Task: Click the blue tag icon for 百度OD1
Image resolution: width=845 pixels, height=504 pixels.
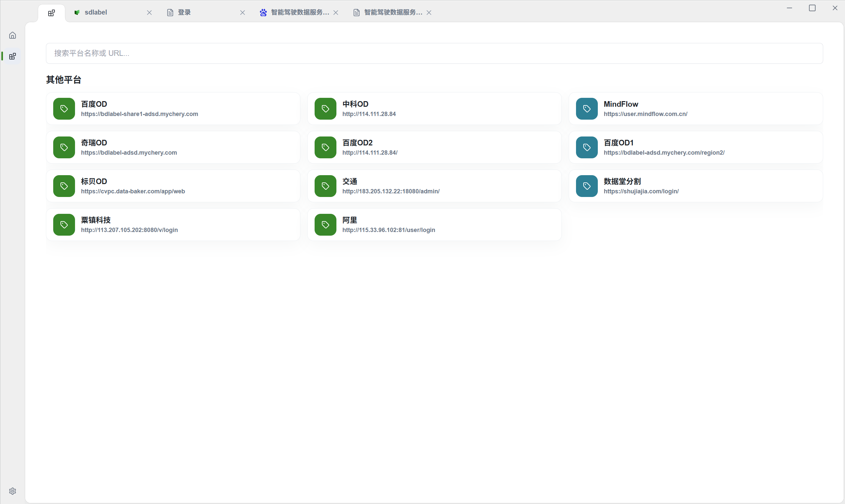Action: tap(587, 147)
